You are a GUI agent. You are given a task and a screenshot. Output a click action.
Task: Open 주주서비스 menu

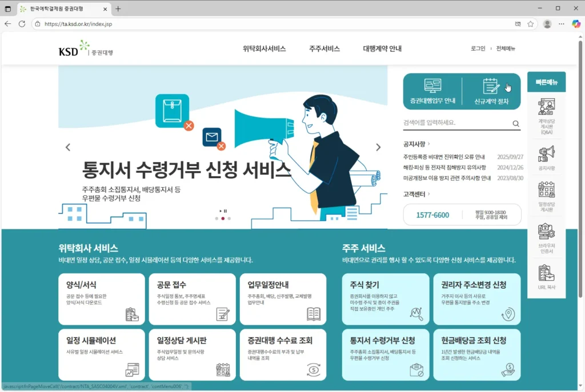[x=324, y=49]
